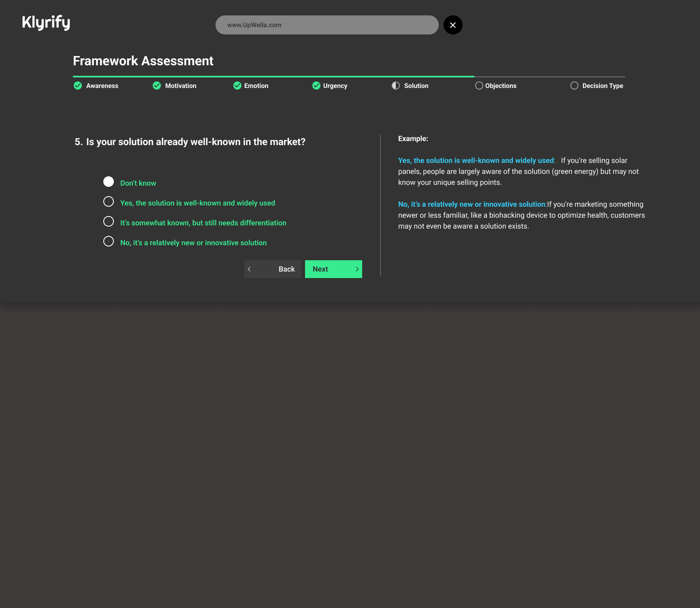Click the black X close button

[453, 25]
